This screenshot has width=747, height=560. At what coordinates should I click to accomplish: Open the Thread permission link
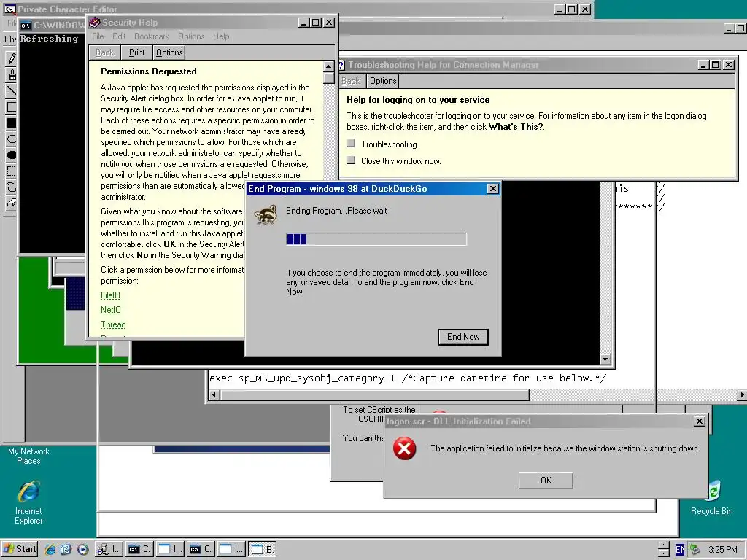(x=113, y=324)
